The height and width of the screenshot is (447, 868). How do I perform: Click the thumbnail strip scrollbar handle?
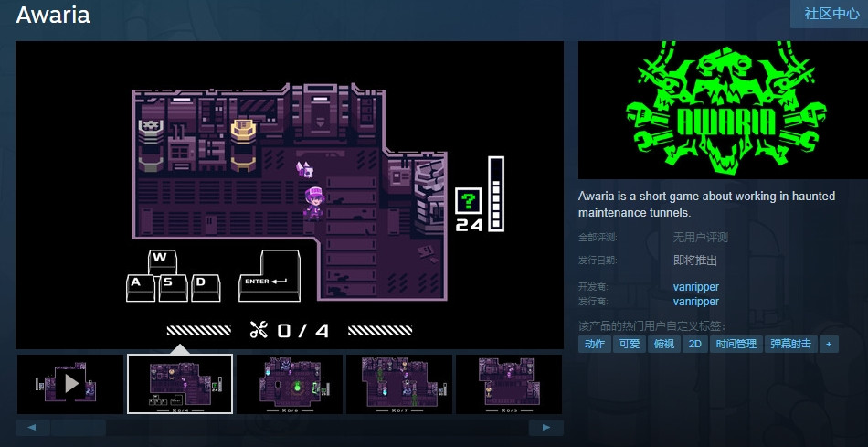pyautogui.click(x=78, y=428)
